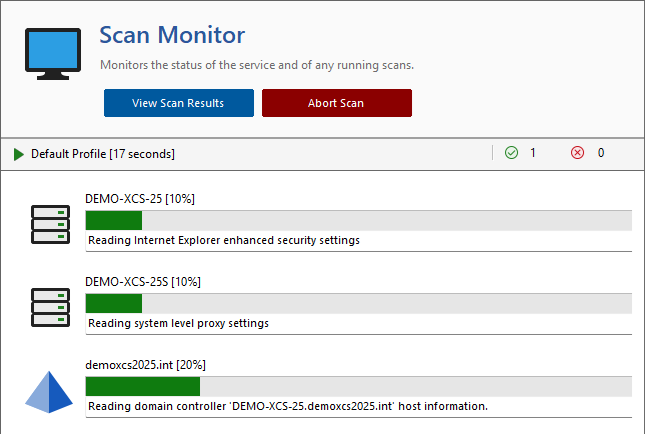
Task: Click the Internet Explorer enhanced security status text
Action: [x=224, y=240]
